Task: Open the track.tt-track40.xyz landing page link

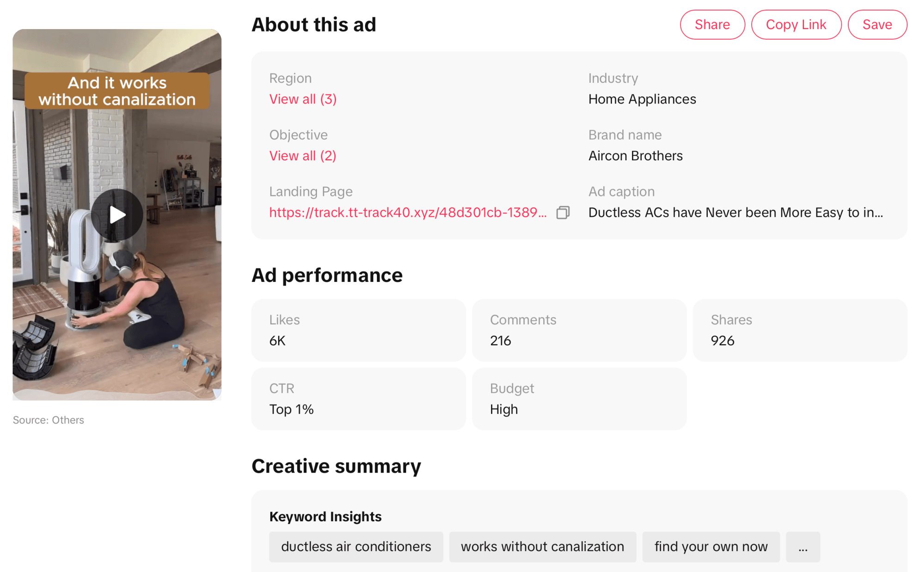Action: [x=408, y=213]
